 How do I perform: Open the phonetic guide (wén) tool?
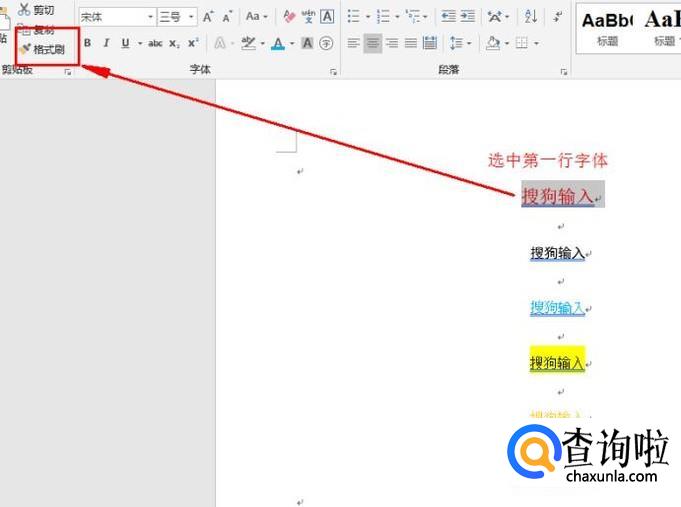point(308,17)
